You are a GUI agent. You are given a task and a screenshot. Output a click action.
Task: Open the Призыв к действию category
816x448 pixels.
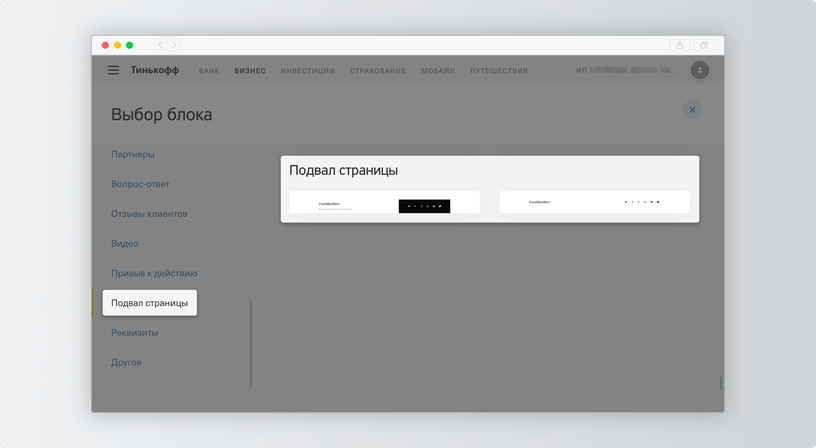[x=154, y=273]
